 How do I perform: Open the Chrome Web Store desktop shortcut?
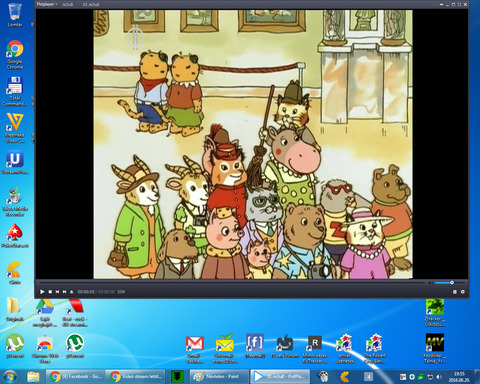point(45,349)
